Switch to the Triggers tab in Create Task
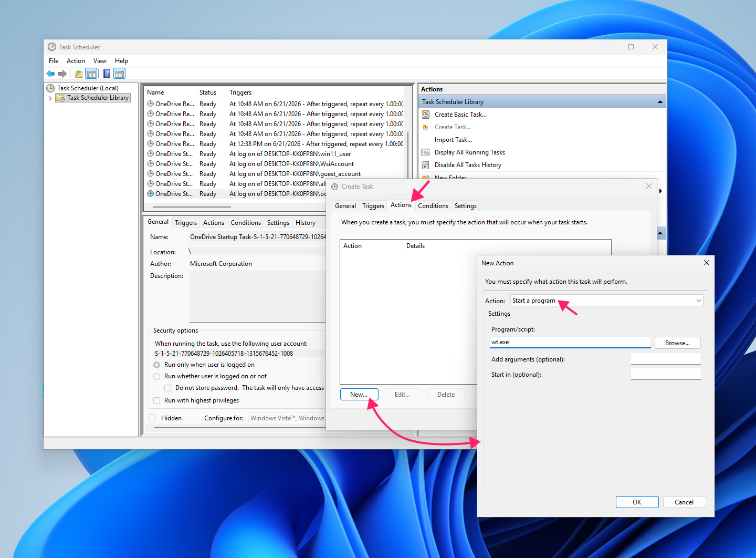The width and height of the screenshot is (756, 558). [373, 206]
